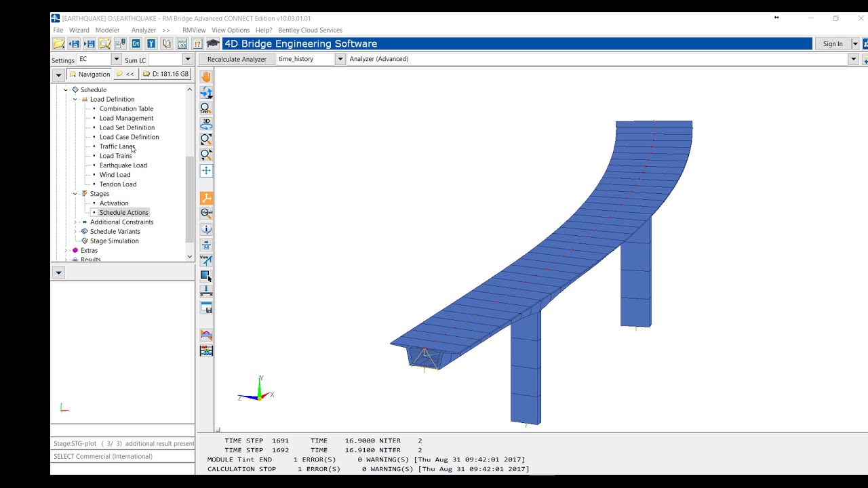Select the Text zoom magnifier tool

click(206, 108)
